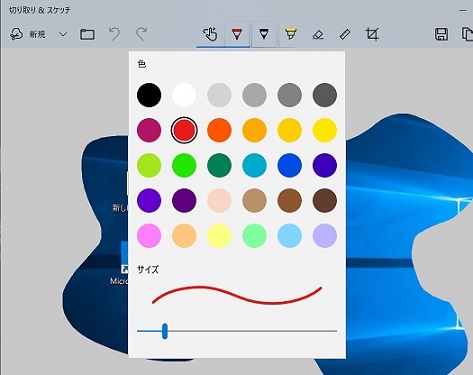This screenshot has height=375, width=473.
Task: Choose the selected red swatch
Action: 184,130
